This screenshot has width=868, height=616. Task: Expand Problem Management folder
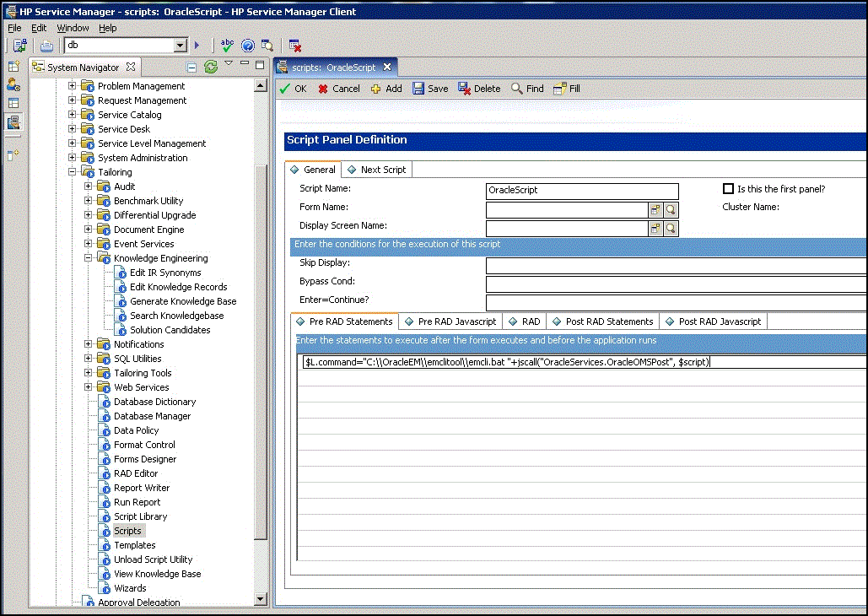72,86
